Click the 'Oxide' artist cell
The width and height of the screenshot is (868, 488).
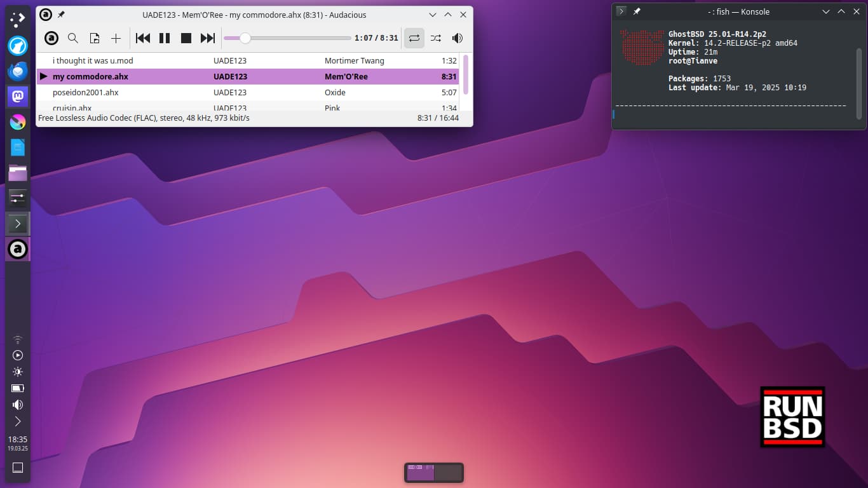tap(335, 92)
